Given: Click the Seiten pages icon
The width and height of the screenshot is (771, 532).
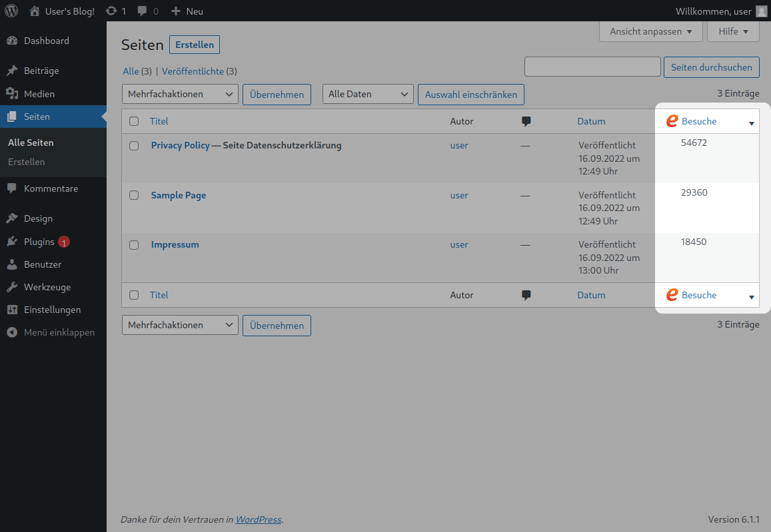Looking at the screenshot, I should point(12,117).
